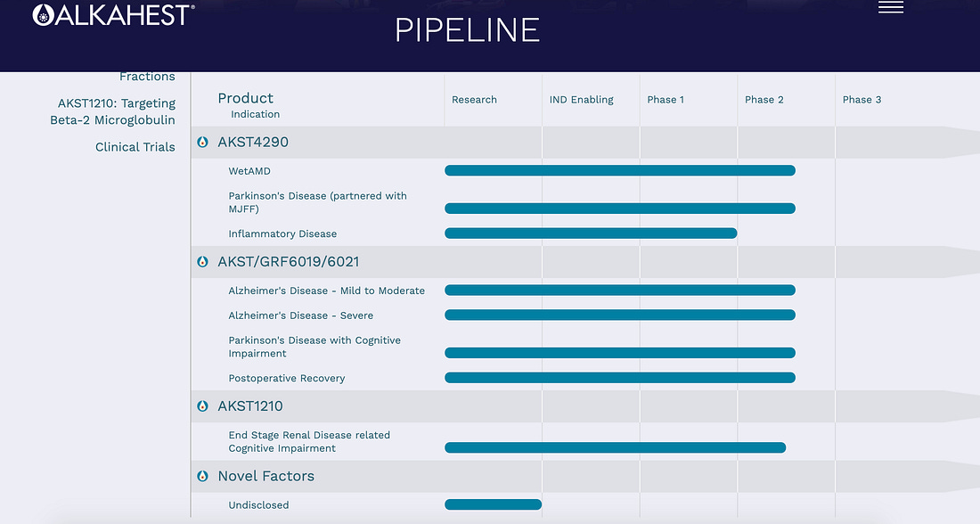Select the Novel Factors heading
Viewport: 980px width, 524px height.
pos(265,476)
